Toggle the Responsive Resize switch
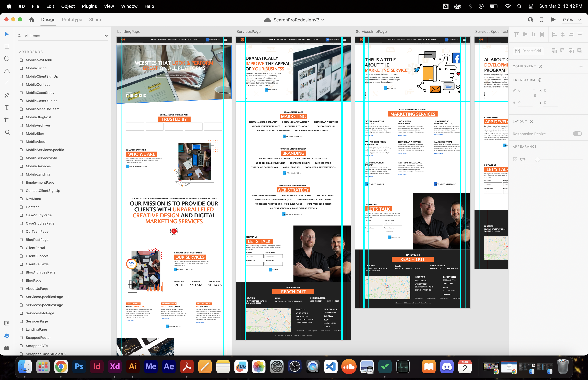The image size is (588, 380). tap(577, 134)
